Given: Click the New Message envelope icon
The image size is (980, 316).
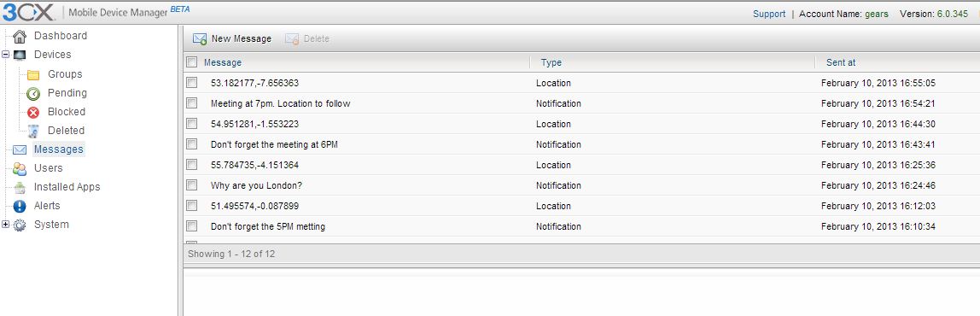Looking at the screenshot, I should pos(200,38).
